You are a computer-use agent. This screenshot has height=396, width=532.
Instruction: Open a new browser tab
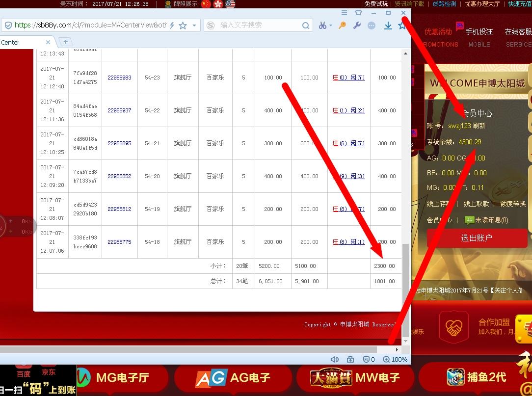[66, 42]
